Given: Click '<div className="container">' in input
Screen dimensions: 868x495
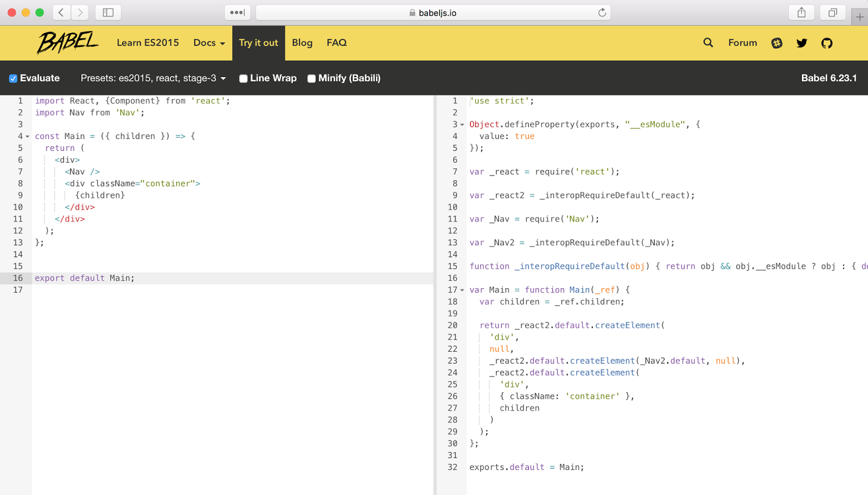Looking at the screenshot, I should click(x=133, y=183).
